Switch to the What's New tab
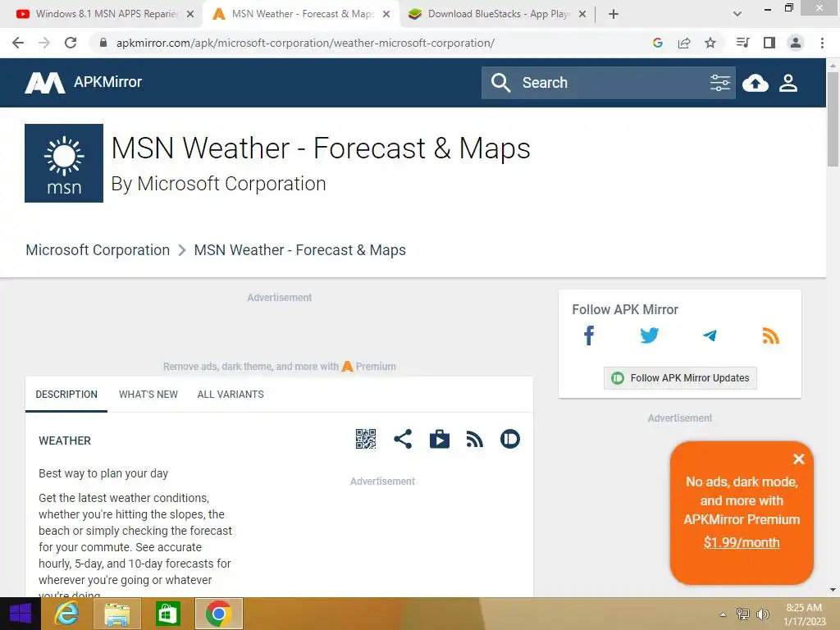Image resolution: width=840 pixels, height=630 pixels. [148, 395]
